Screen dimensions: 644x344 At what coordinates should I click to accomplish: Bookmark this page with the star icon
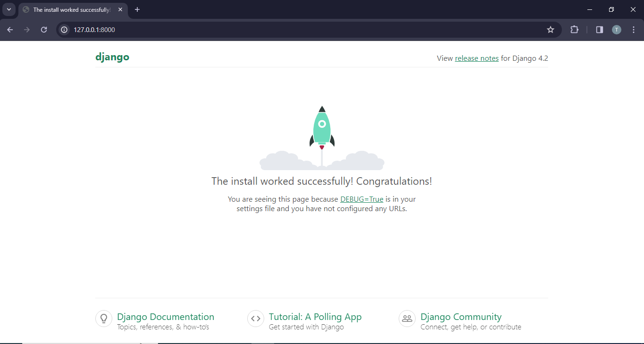point(551,30)
